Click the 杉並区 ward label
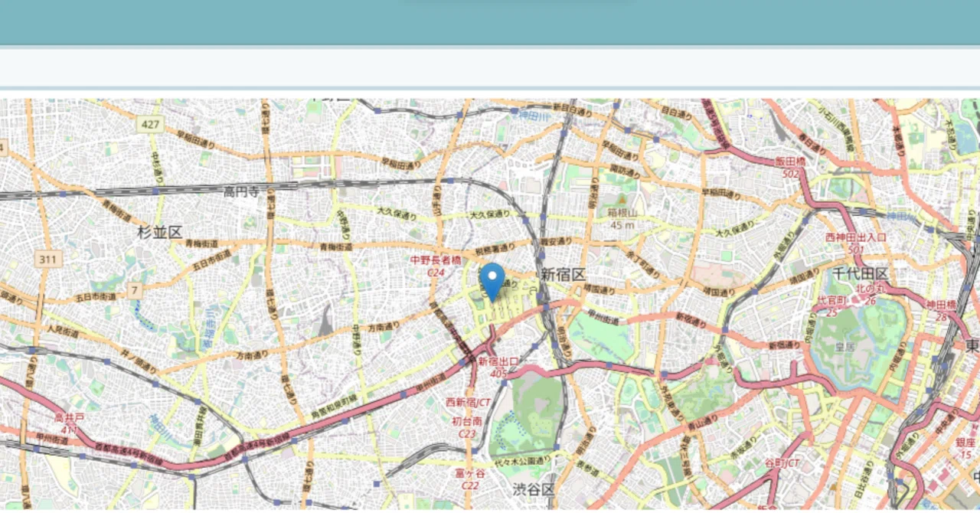The width and height of the screenshot is (980, 513). click(x=160, y=232)
